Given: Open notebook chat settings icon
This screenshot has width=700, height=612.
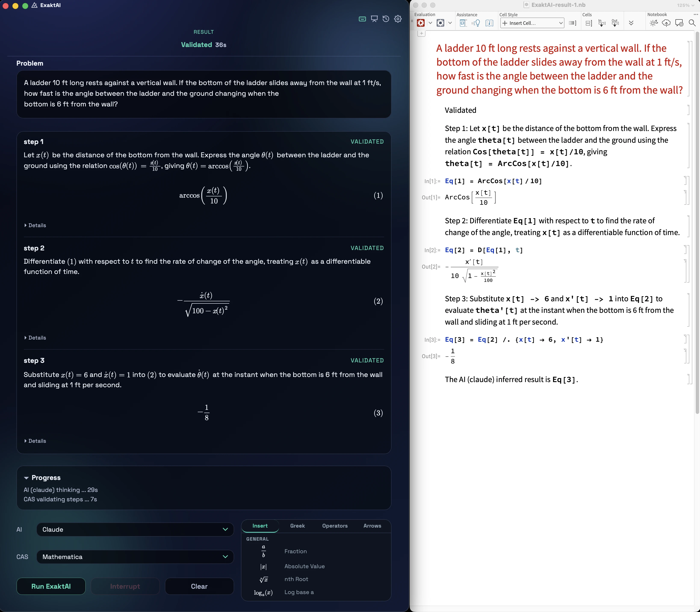Looking at the screenshot, I should [x=679, y=23].
